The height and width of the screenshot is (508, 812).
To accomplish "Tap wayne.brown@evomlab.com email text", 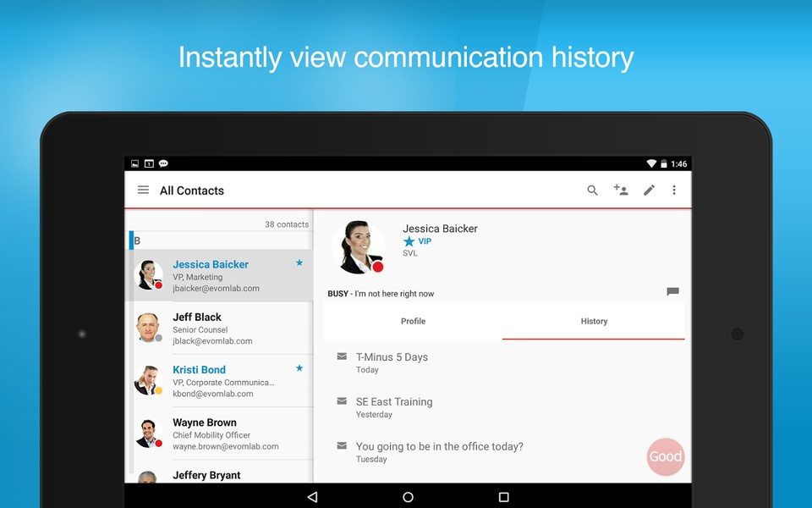I will [x=225, y=446].
